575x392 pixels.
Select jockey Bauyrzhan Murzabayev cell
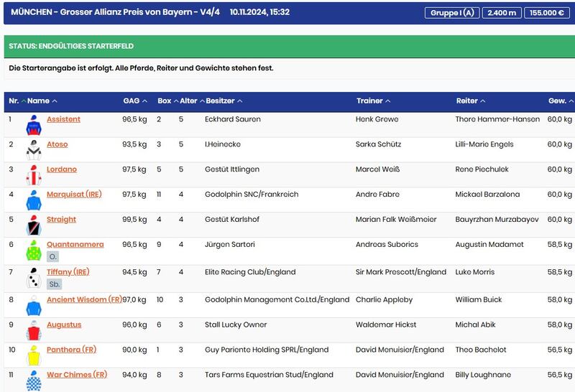(x=497, y=220)
